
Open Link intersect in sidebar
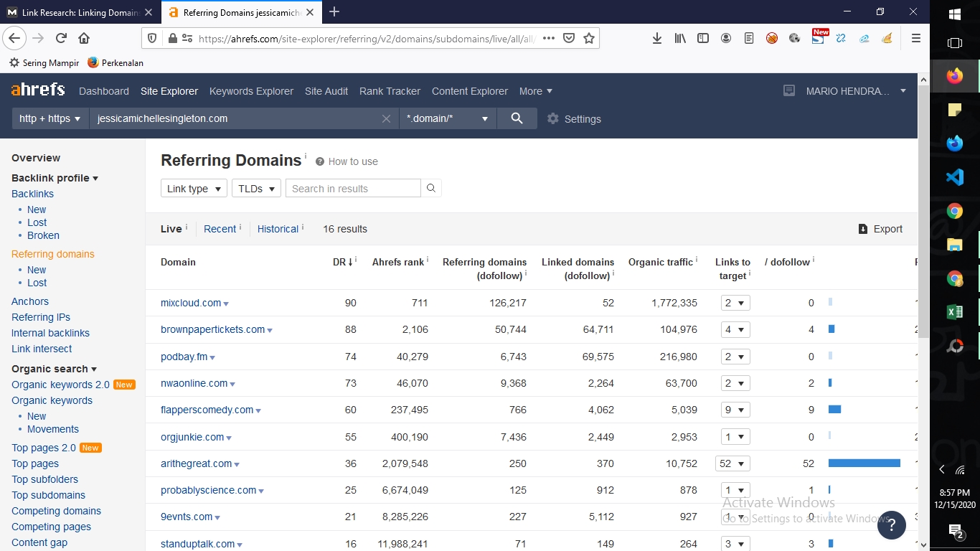pos(42,349)
